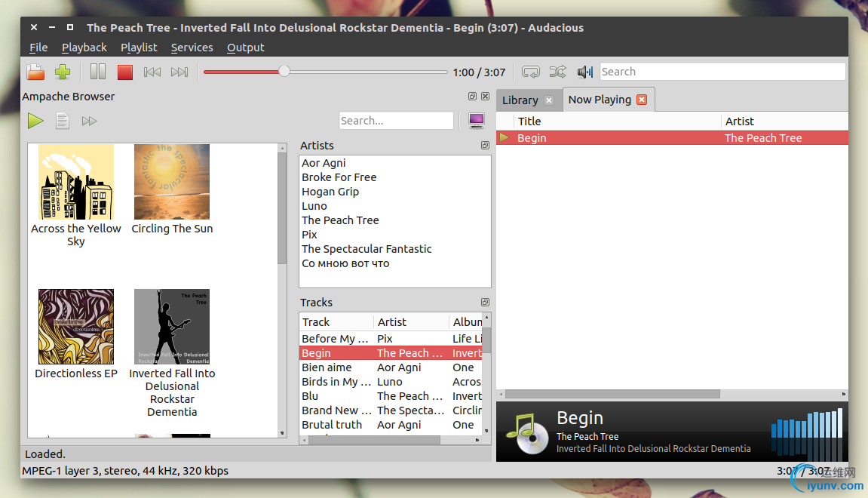
Task: Select artist Со мною вот что
Action: (x=345, y=263)
